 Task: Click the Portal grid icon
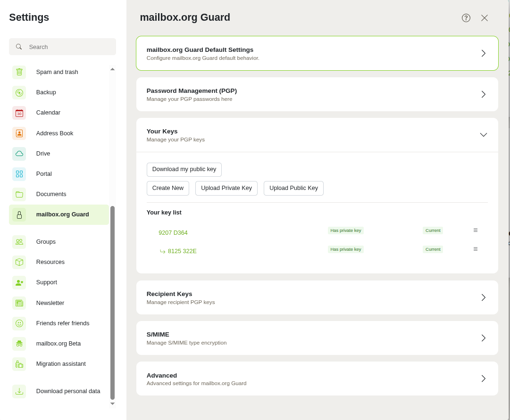19,174
